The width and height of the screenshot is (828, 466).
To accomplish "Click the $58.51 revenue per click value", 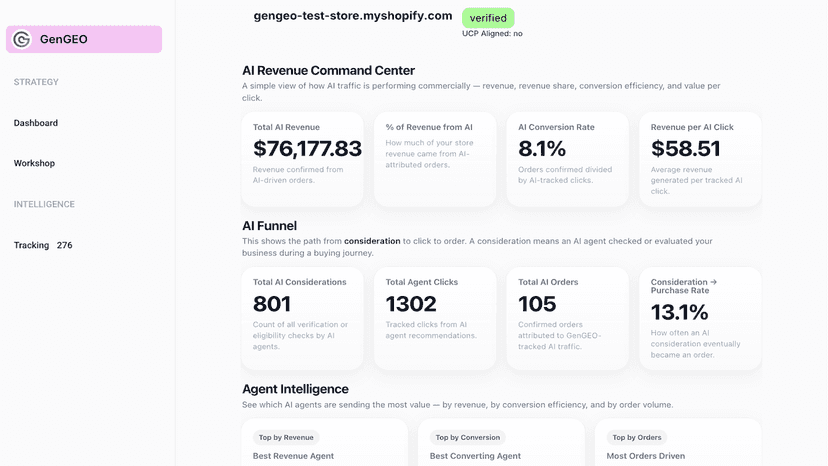I will click(x=685, y=148).
